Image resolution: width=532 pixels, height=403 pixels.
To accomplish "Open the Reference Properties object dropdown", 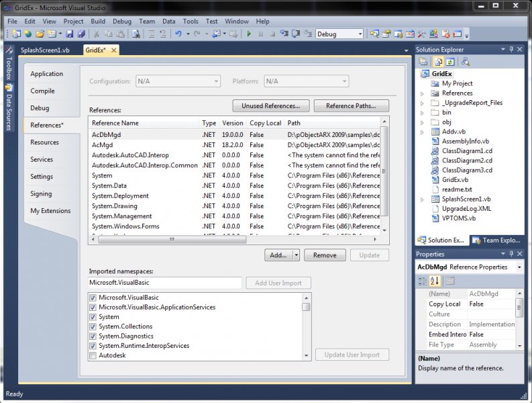I will (x=519, y=267).
